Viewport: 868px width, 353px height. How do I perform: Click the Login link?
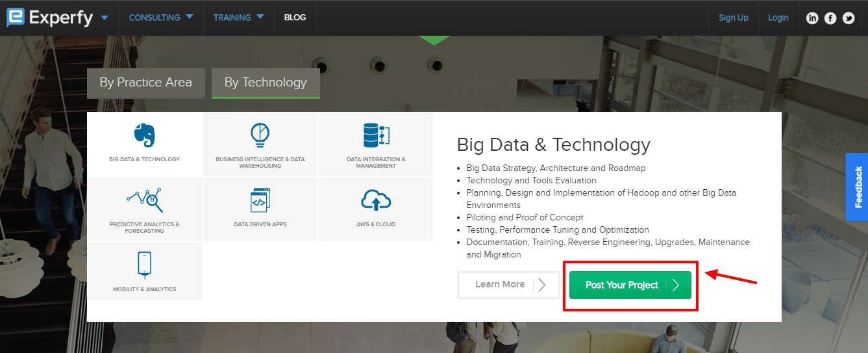pos(778,18)
